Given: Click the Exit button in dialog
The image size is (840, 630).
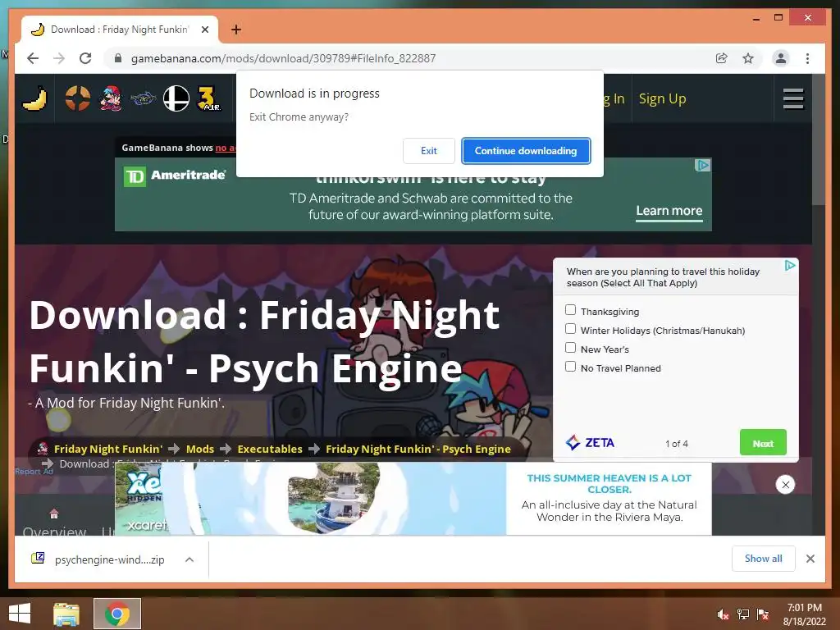Looking at the screenshot, I should tap(428, 151).
